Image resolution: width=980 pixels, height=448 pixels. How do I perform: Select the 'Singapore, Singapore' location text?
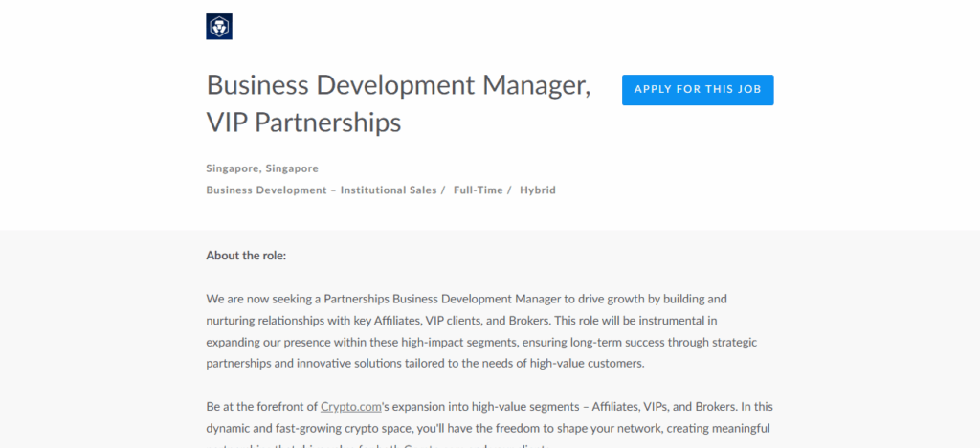point(262,168)
